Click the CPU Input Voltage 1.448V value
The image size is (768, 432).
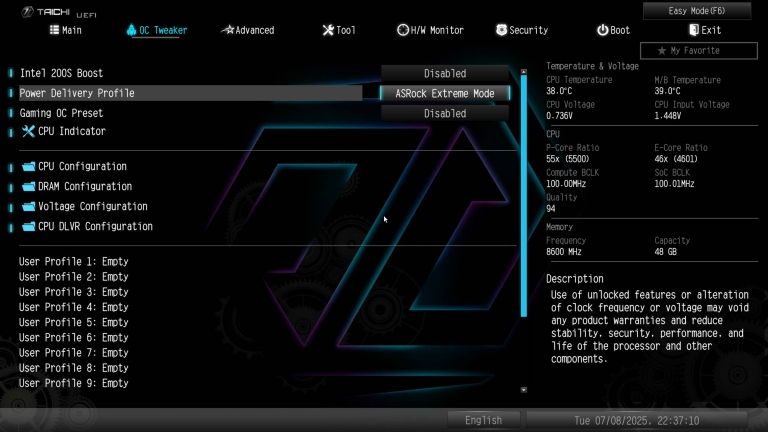(x=667, y=116)
